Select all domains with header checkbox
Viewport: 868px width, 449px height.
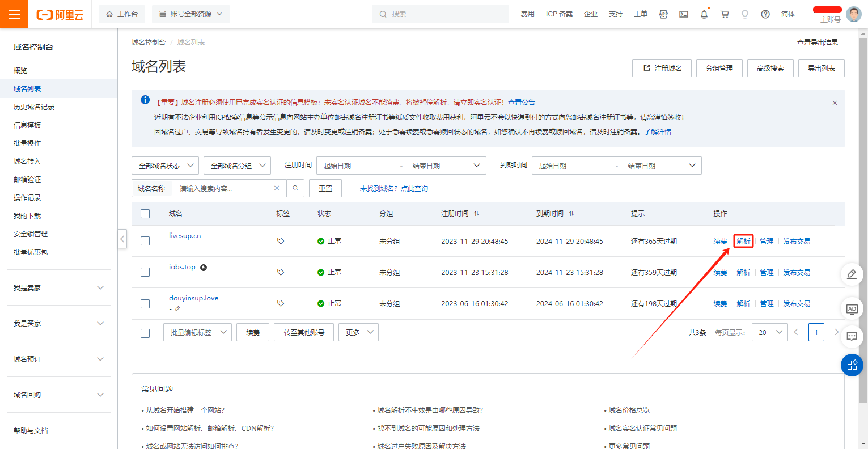point(145,214)
